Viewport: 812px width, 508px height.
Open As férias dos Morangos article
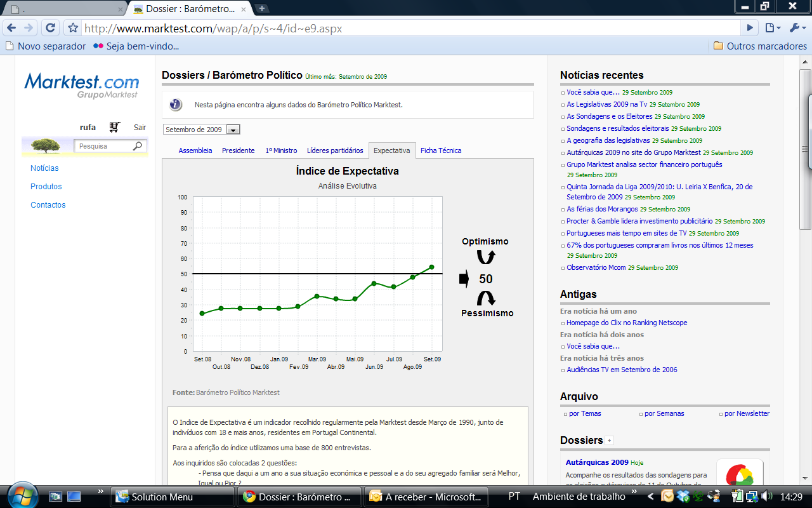coord(602,209)
